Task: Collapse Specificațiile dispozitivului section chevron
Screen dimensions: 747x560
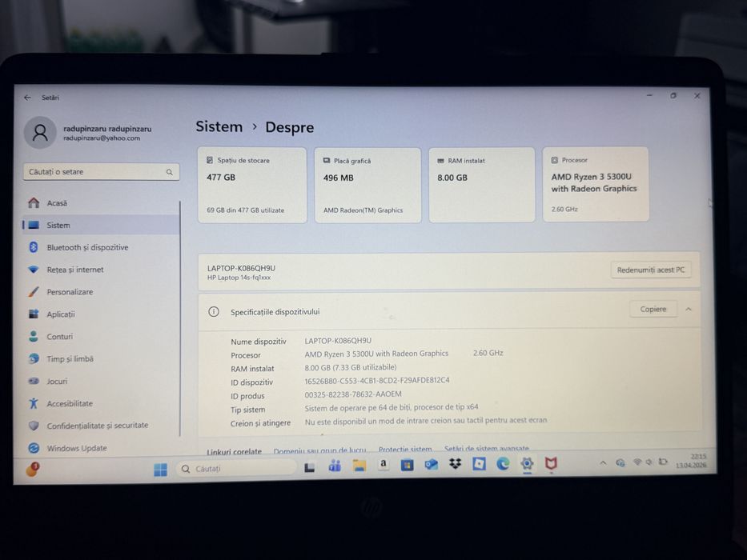Action: point(689,310)
